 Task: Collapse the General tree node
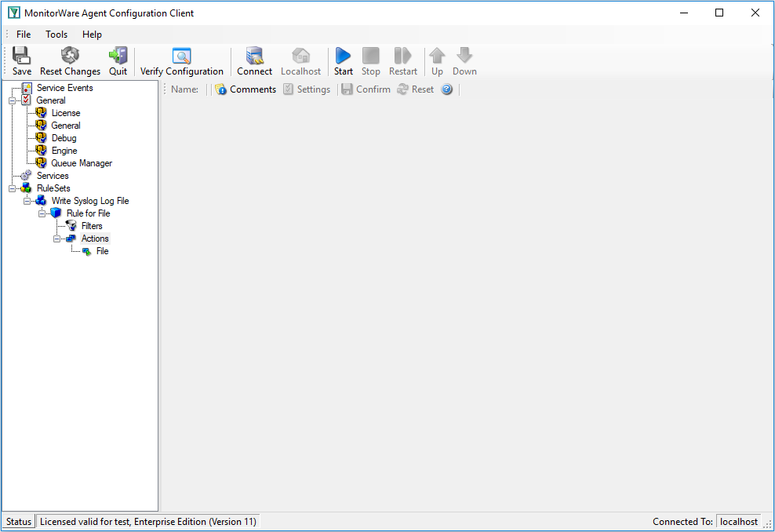tap(13, 101)
